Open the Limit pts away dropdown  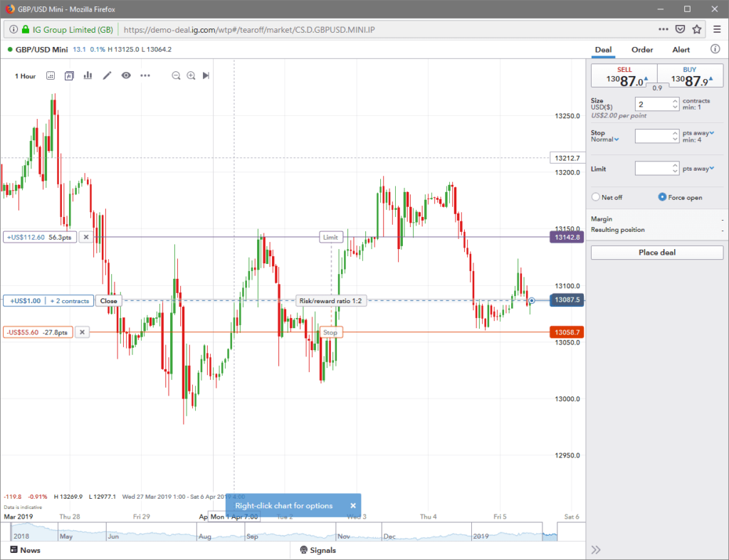[699, 169]
